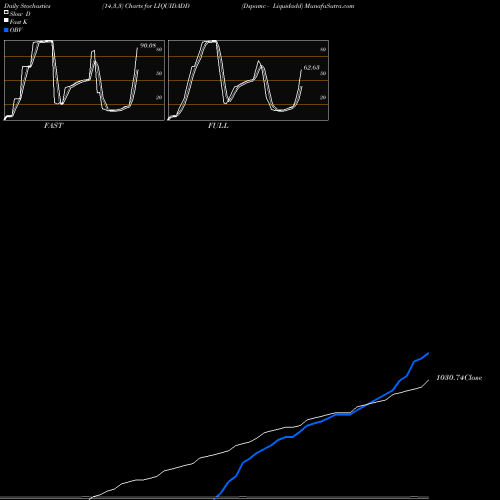Viewport: 500px width, 500px height.
Task: Click the 80 axis label in FAST chart
Action: tap(159, 49)
